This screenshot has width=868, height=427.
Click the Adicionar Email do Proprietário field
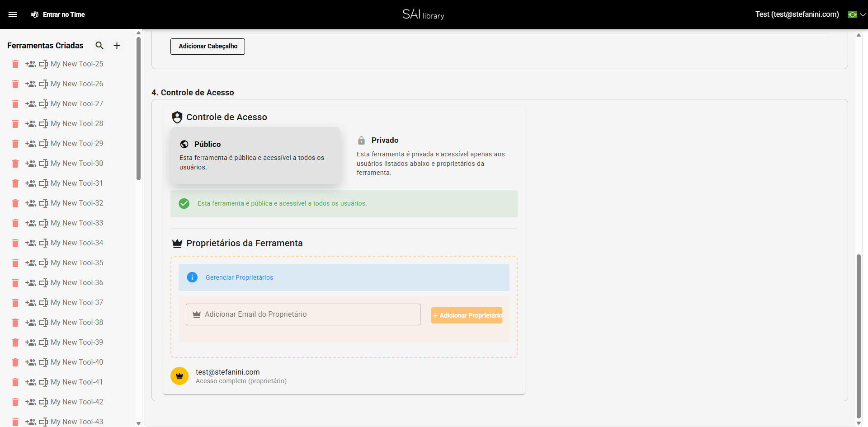pos(303,314)
